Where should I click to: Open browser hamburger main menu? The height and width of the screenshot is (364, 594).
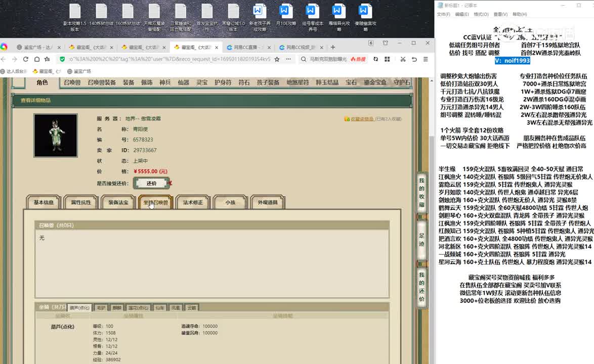(x=426, y=59)
